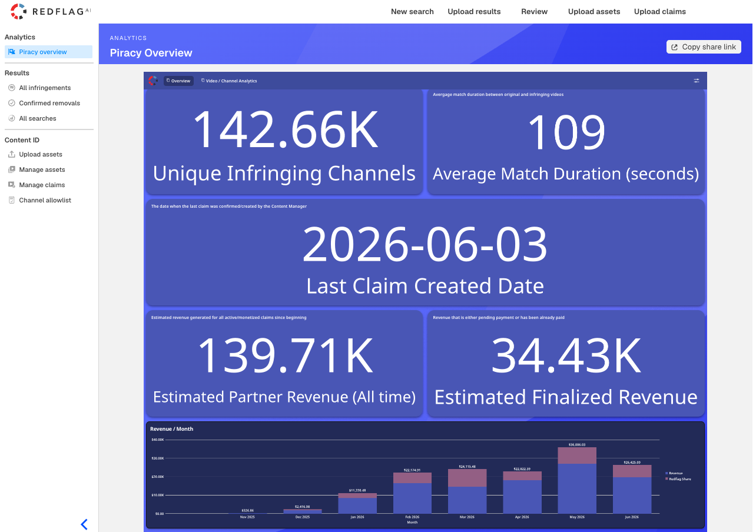
Task: Go to Manage assets
Action: coord(42,169)
